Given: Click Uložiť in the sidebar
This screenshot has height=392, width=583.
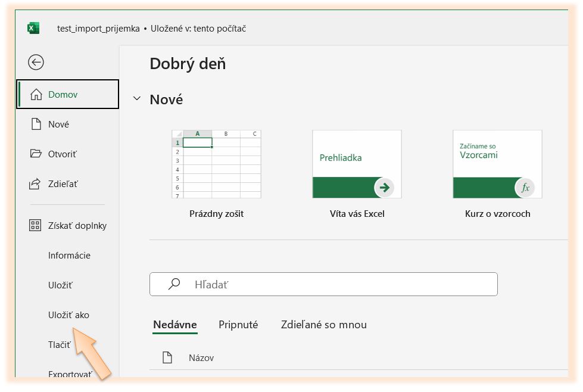Looking at the screenshot, I should [60, 285].
